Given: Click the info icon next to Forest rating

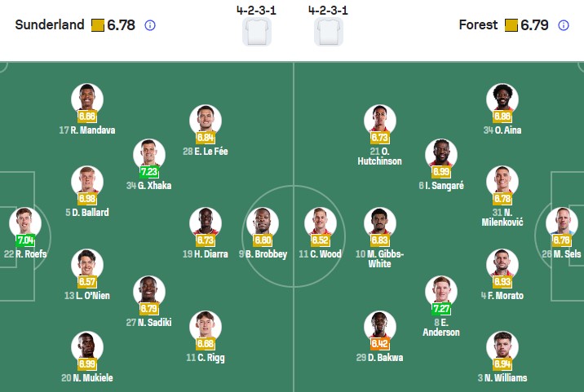Looking at the screenshot, I should [563, 25].
